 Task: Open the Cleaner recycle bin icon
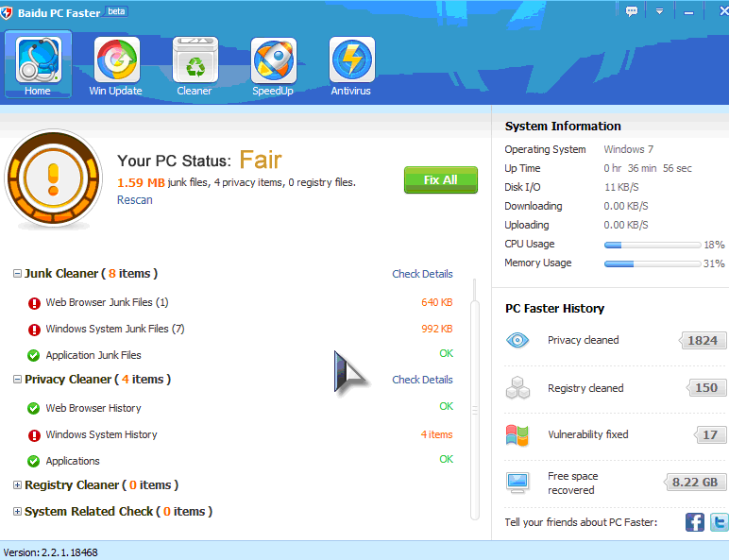click(x=195, y=60)
